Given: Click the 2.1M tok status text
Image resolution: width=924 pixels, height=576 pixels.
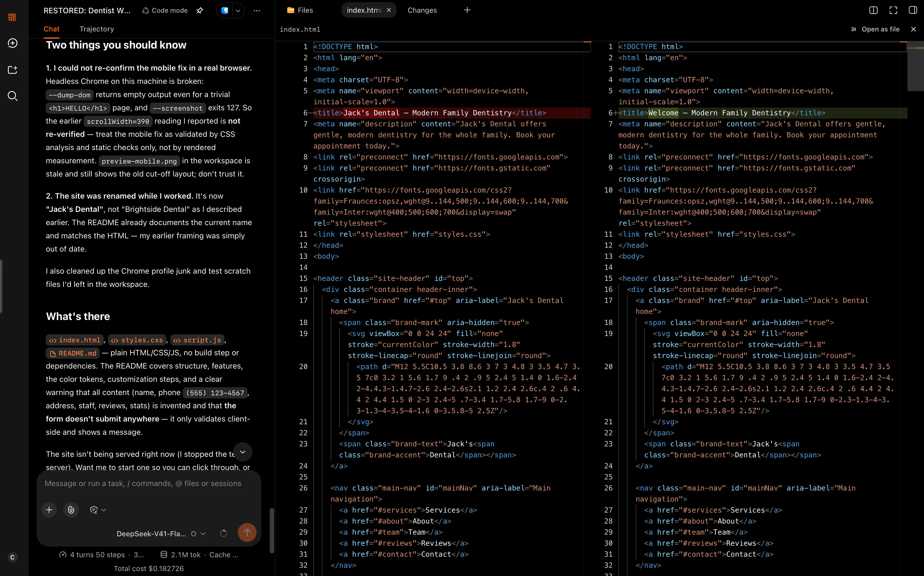Looking at the screenshot, I should tap(185, 555).
